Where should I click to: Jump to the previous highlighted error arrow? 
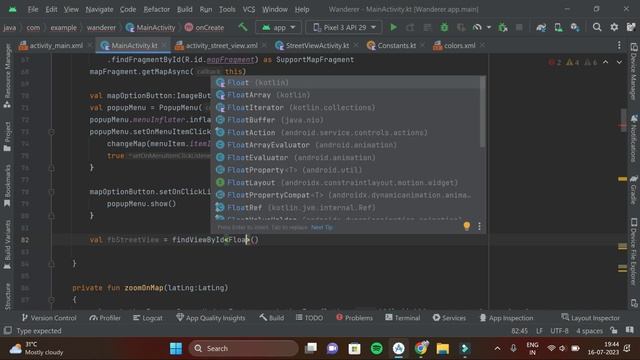[x=606, y=62]
